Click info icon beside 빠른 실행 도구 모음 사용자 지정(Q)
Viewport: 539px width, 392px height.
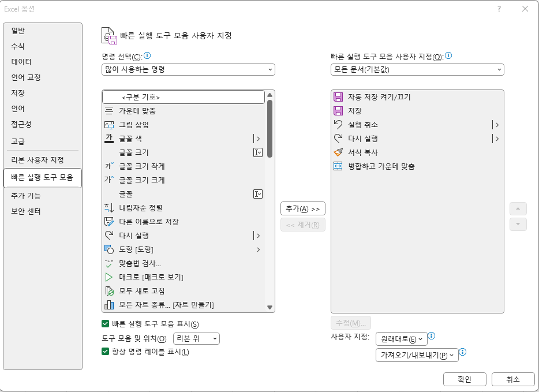(448, 55)
